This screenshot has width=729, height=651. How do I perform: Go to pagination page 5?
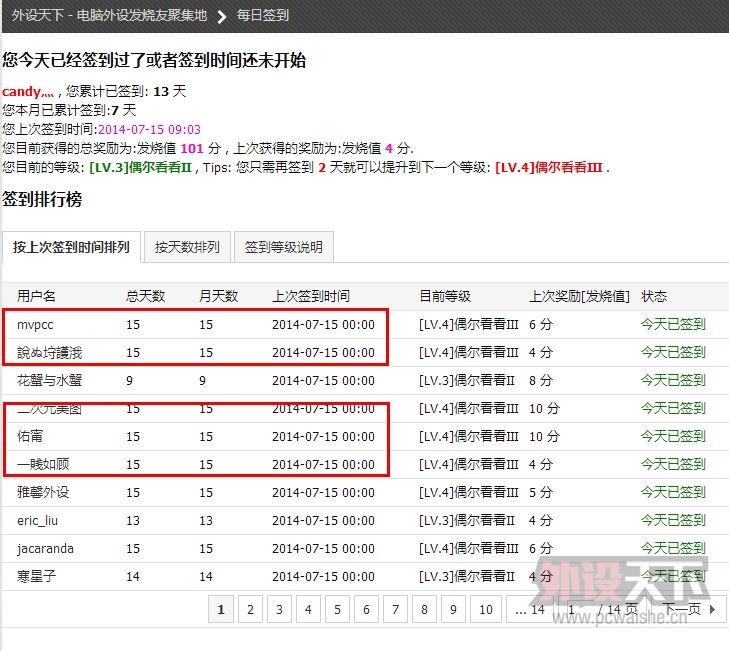(x=338, y=609)
